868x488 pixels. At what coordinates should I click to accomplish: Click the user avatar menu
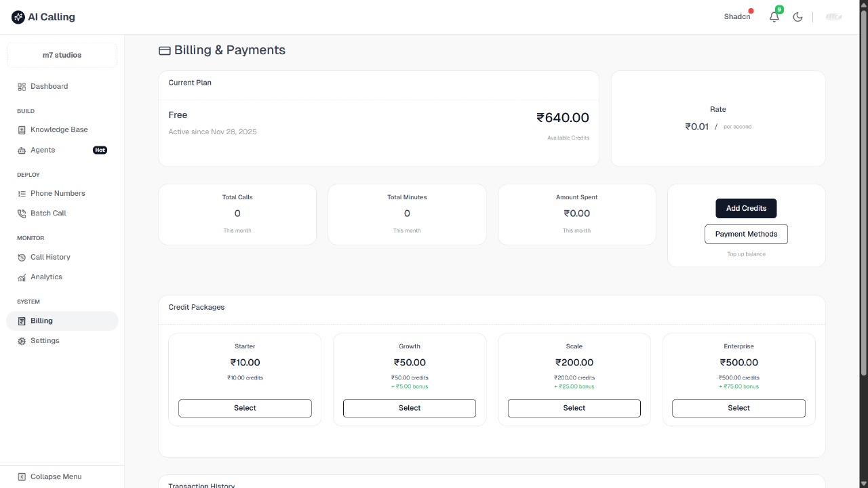tap(833, 16)
